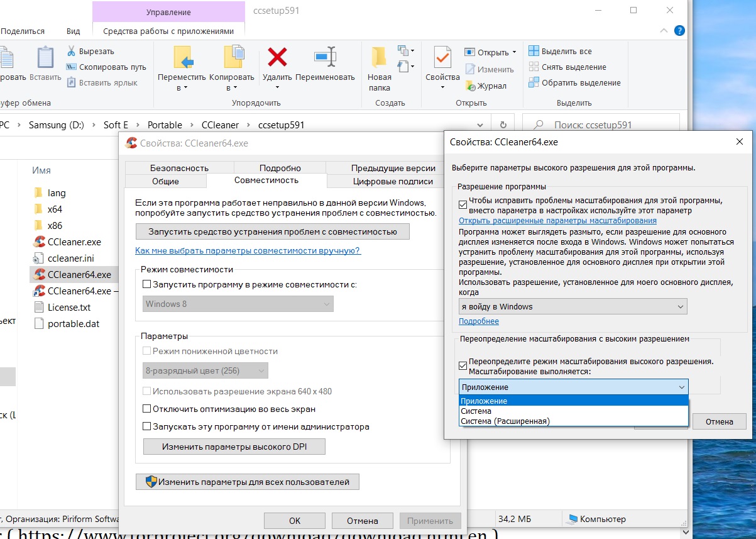Open the 'я войду в Windows' dropdown
This screenshot has height=539, width=756.
tap(573, 306)
